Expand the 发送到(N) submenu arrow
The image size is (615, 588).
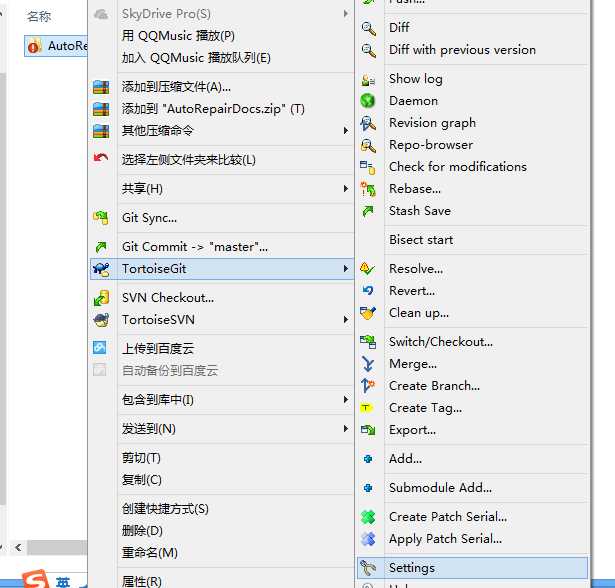(346, 429)
